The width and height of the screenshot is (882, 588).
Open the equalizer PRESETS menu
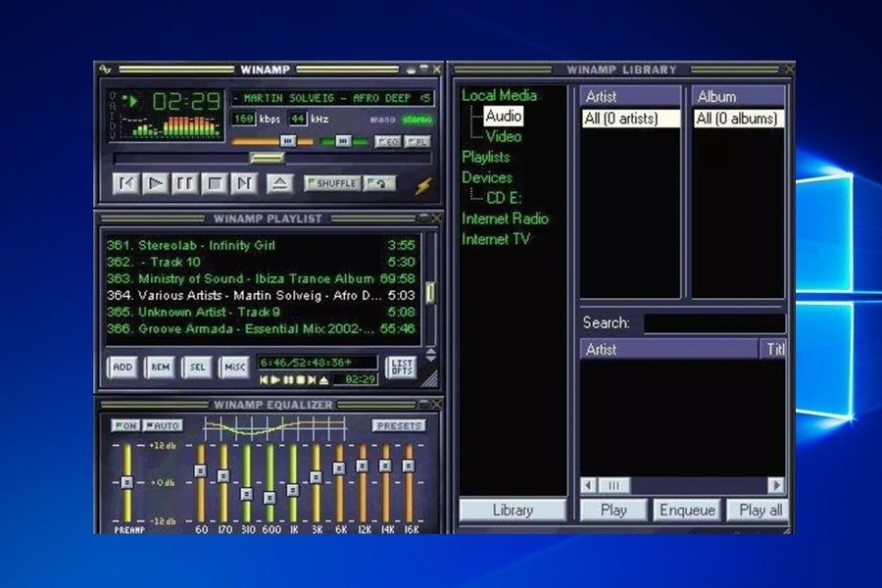[399, 426]
